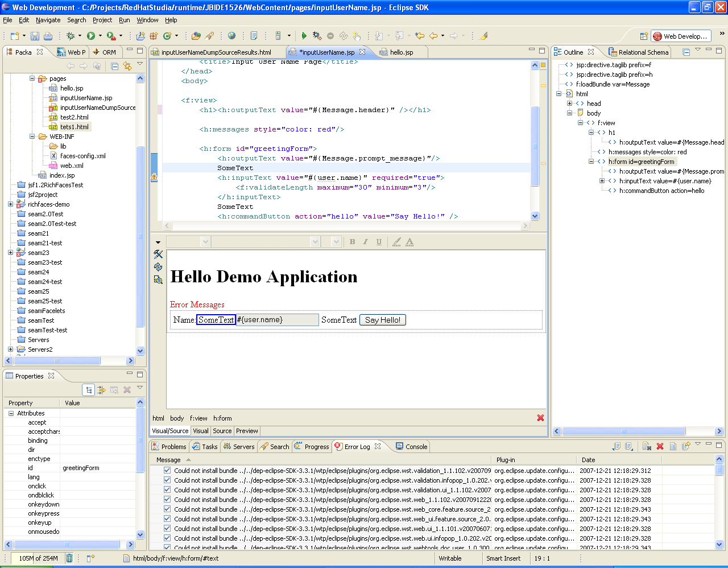Expand the head node in Outline

pos(569,104)
